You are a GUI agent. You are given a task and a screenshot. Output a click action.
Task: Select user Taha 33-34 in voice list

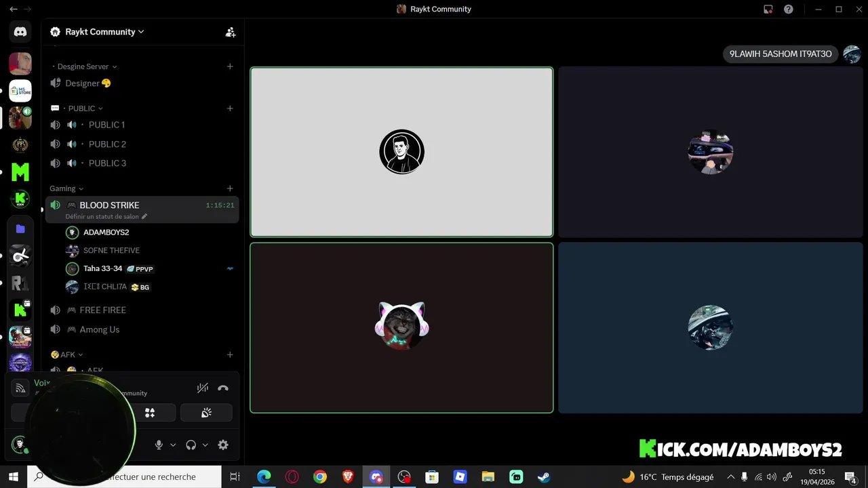[x=150, y=268]
